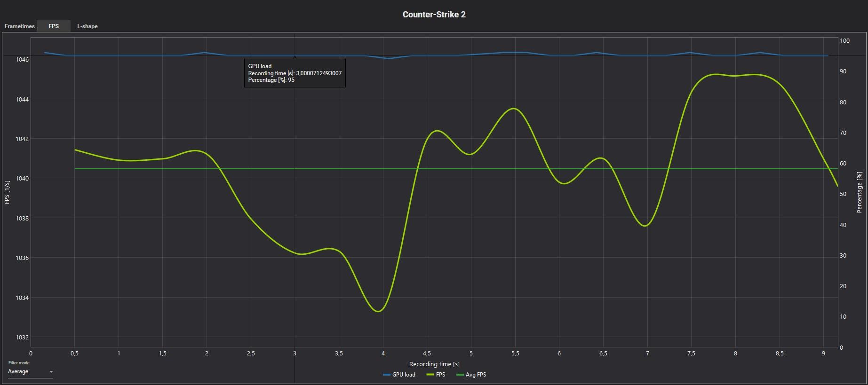Click the 'Percentage [%]: 95' tooltip line
Screen dimensions: 868x385
(271, 80)
